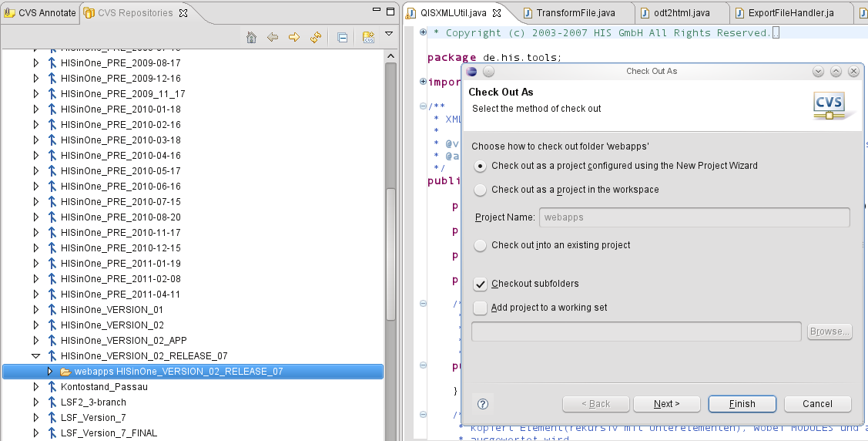Click the Project Name field showing webapps
Viewport: 868px width, 441px height.
[695, 217]
